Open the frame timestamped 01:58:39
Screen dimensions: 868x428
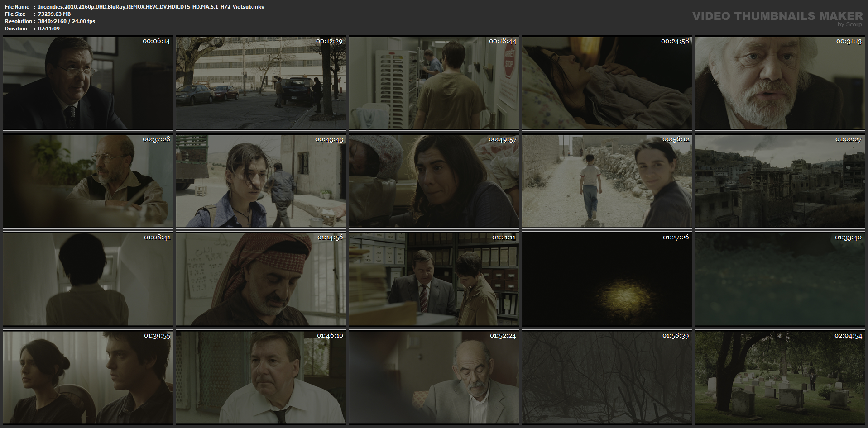coord(607,377)
